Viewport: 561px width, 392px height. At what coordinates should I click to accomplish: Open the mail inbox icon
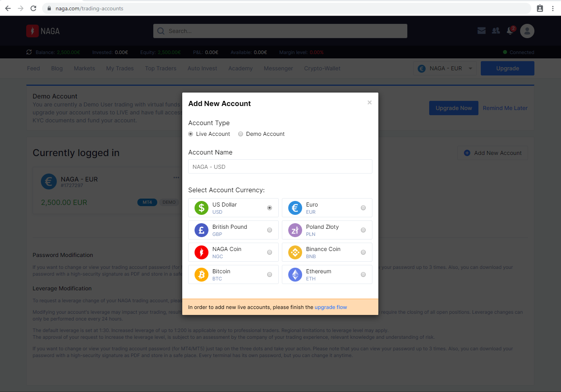[x=482, y=31]
